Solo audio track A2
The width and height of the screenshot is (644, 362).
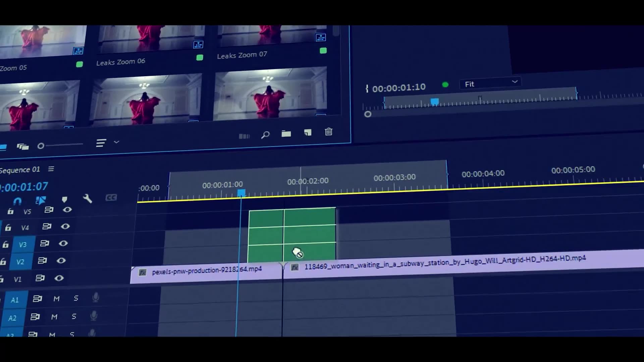pyautogui.click(x=74, y=316)
